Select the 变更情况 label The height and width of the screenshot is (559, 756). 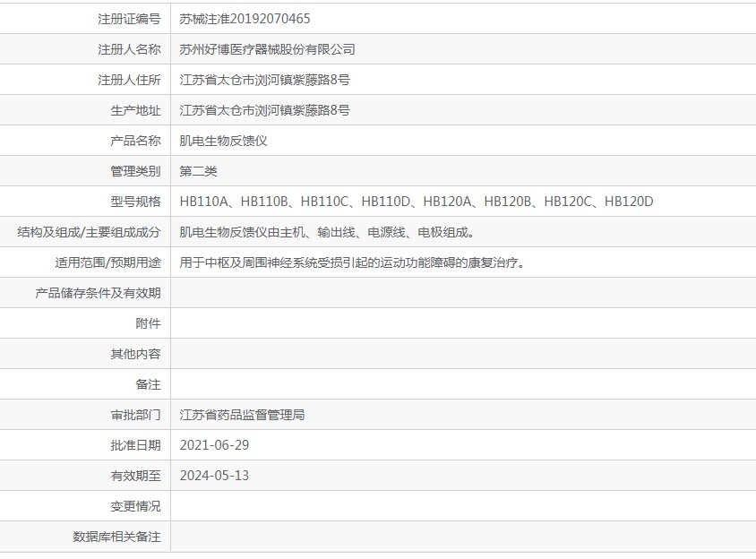pyautogui.click(x=135, y=506)
